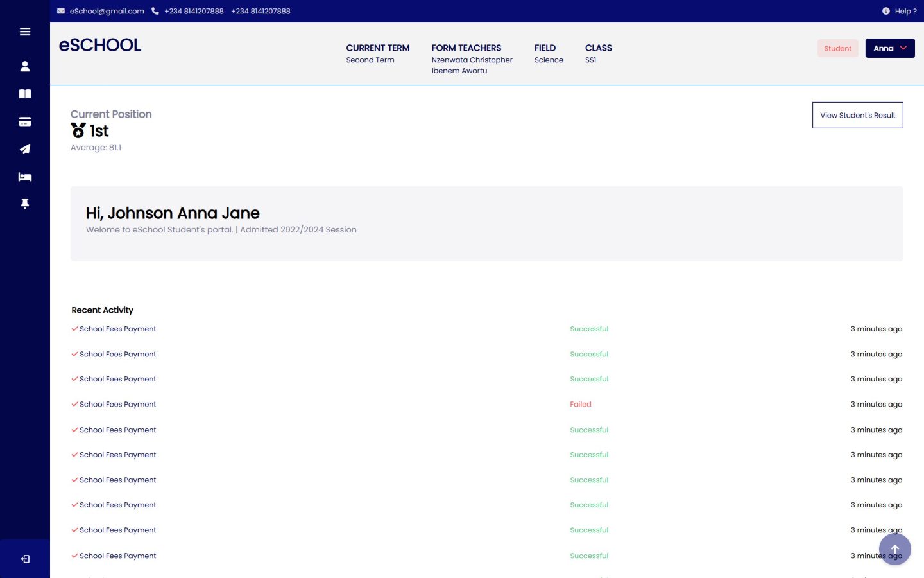
Task: Expand the Anna user dropdown
Action: coord(890,48)
